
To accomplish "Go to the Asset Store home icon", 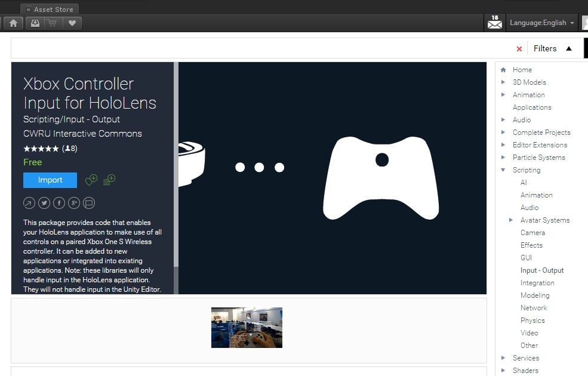I will [x=14, y=23].
